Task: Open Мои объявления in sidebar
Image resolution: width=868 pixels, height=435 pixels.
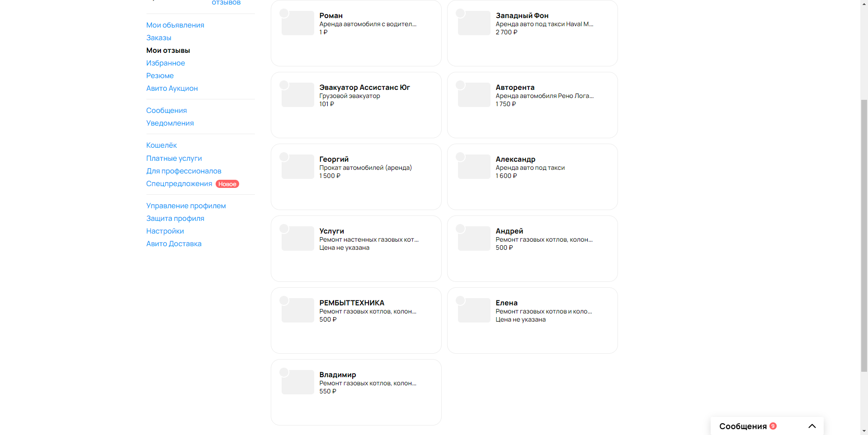Action: (x=175, y=25)
